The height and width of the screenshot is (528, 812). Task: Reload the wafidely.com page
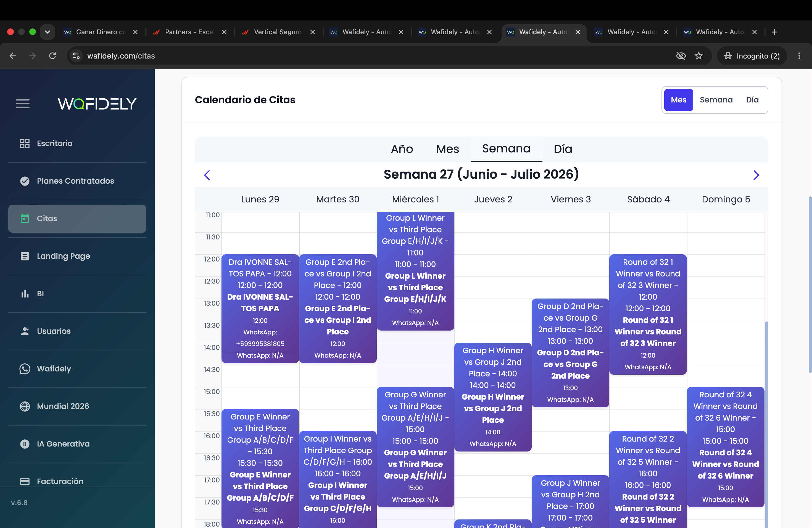(x=52, y=56)
